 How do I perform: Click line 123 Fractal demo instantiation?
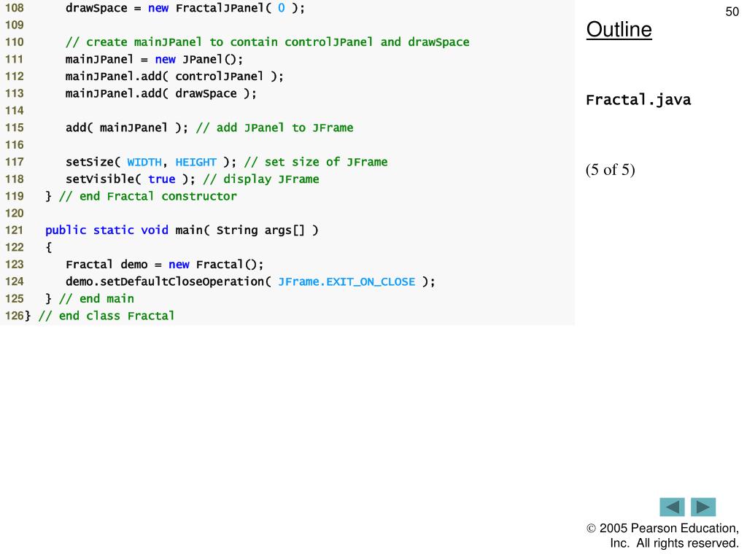164,264
